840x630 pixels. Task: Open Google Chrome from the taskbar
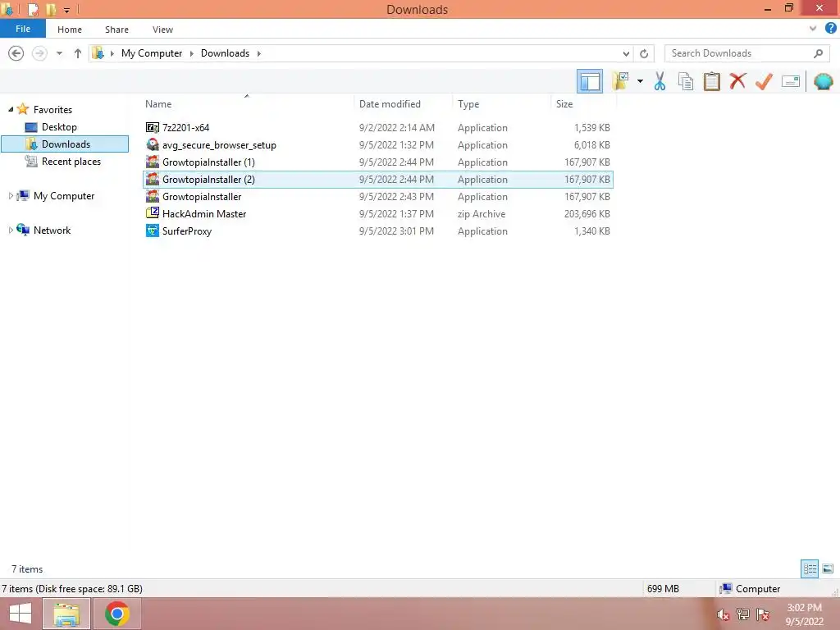pos(116,614)
